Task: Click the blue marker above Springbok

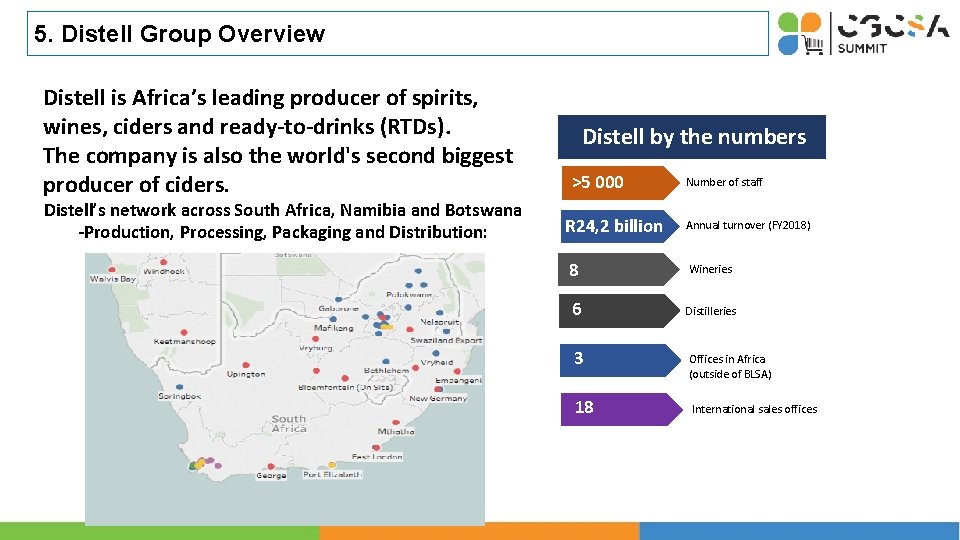Action: [179, 387]
